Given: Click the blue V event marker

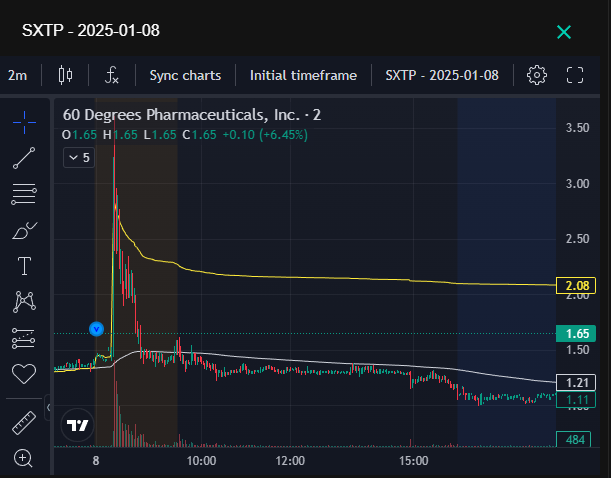Looking at the screenshot, I should [96, 329].
